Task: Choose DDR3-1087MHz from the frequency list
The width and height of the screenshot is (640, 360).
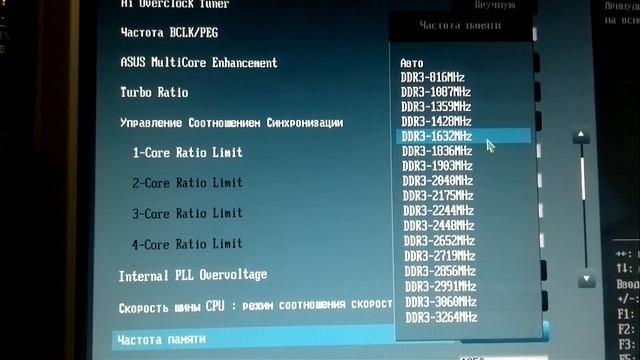Action: [x=436, y=92]
